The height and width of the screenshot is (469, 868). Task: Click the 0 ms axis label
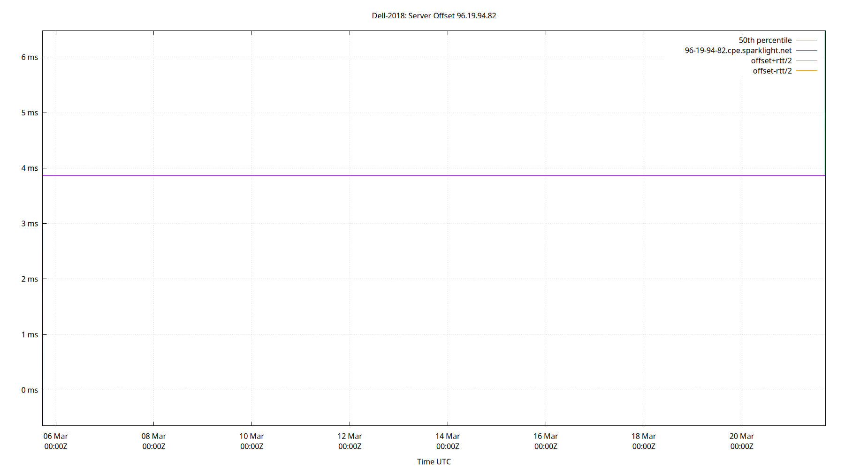click(29, 390)
